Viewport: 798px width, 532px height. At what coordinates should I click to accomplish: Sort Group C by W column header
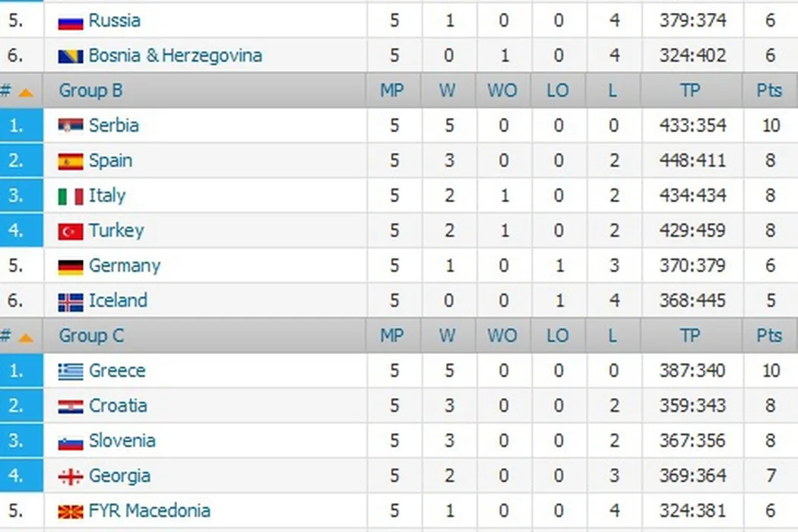pos(448,335)
